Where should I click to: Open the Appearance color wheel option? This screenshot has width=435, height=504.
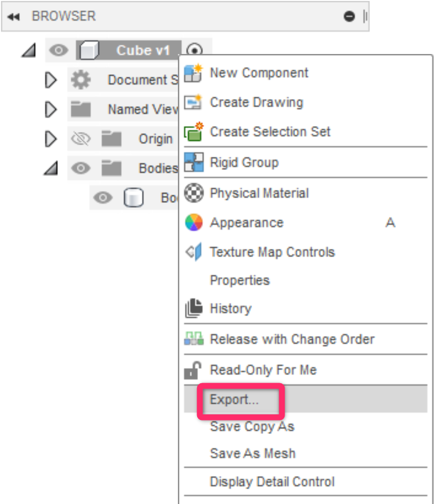(193, 223)
